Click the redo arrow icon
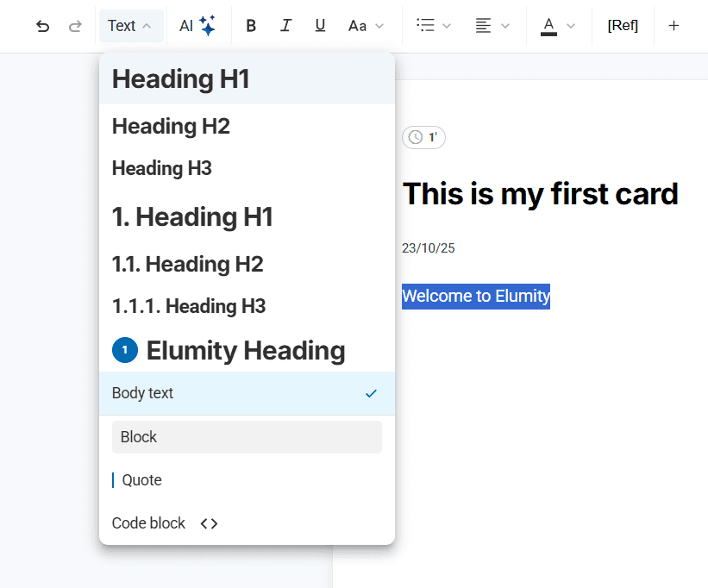This screenshot has width=708, height=588. pos(75,26)
